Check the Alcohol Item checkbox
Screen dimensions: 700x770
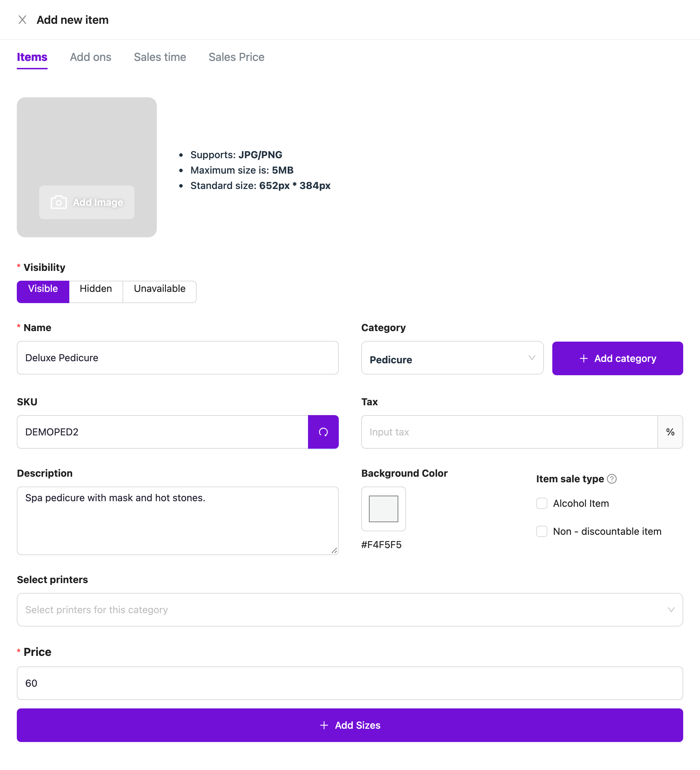tap(541, 503)
